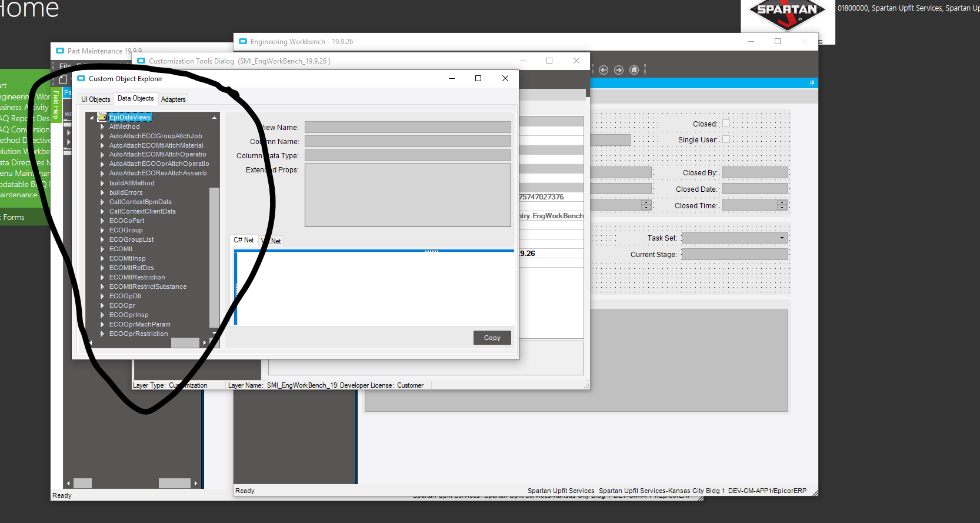
Task: Switch to the UI Objects tab
Action: pyautogui.click(x=96, y=99)
